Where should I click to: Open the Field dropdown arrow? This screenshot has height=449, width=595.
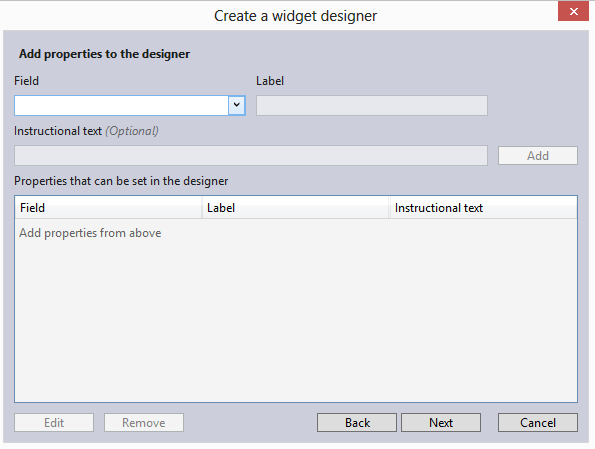click(x=237, y=105)
